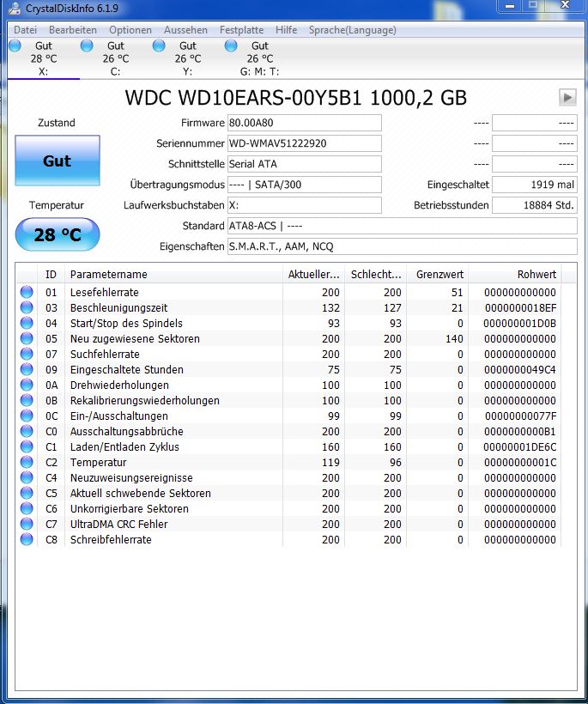Click the status icon of Temperatur C2 row

tap(27, 462)
